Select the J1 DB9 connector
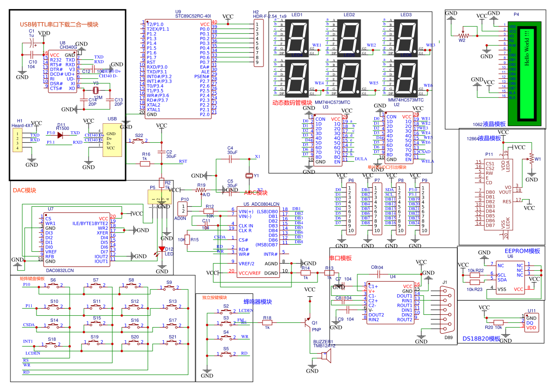 tap(446, 310)
